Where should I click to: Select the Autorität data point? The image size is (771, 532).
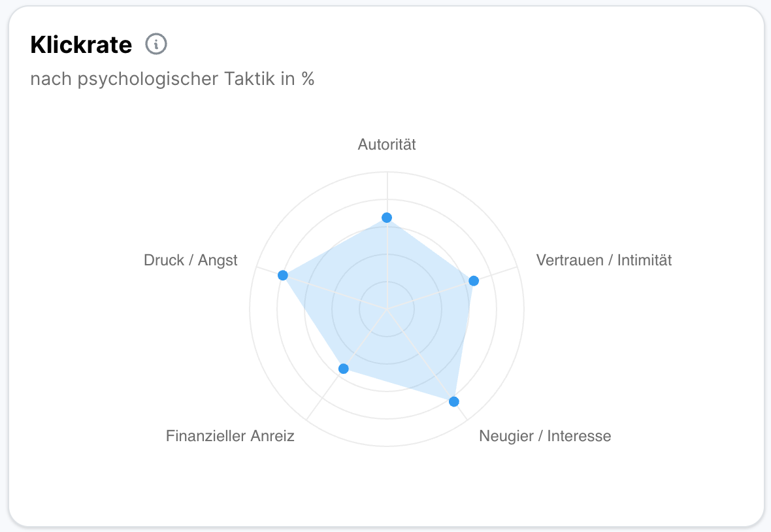pos(387,218)
